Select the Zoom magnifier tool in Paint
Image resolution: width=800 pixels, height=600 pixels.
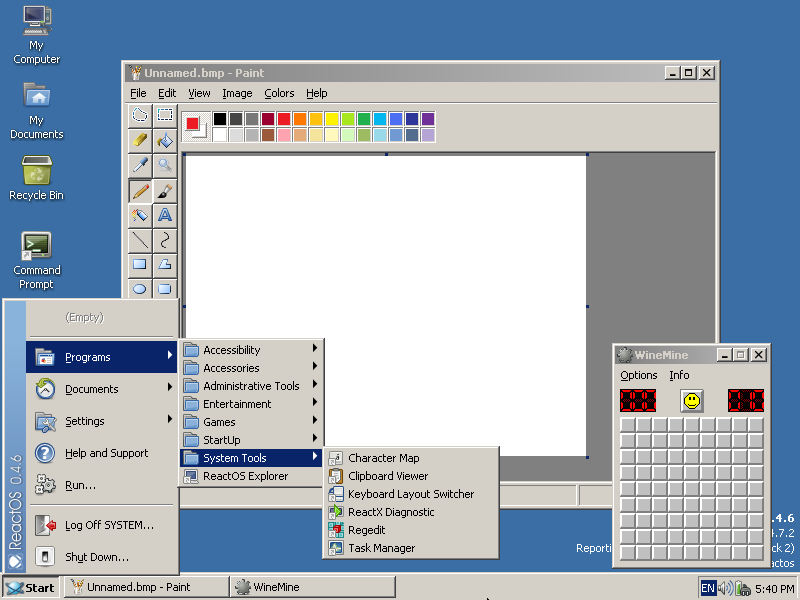coord(164,165)
